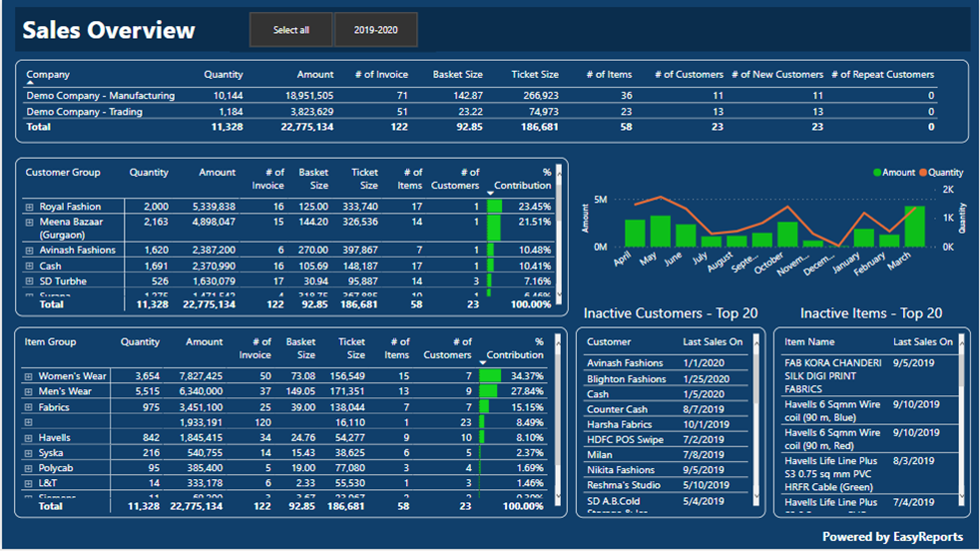Expand the Havells item group row
The height and width of the screenshot is (551, 980).
coord(28,438)
